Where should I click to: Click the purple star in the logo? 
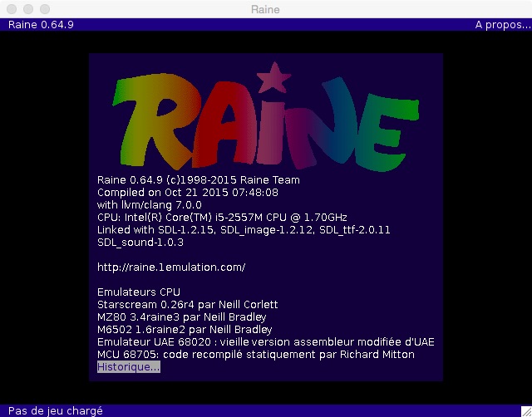269,79
